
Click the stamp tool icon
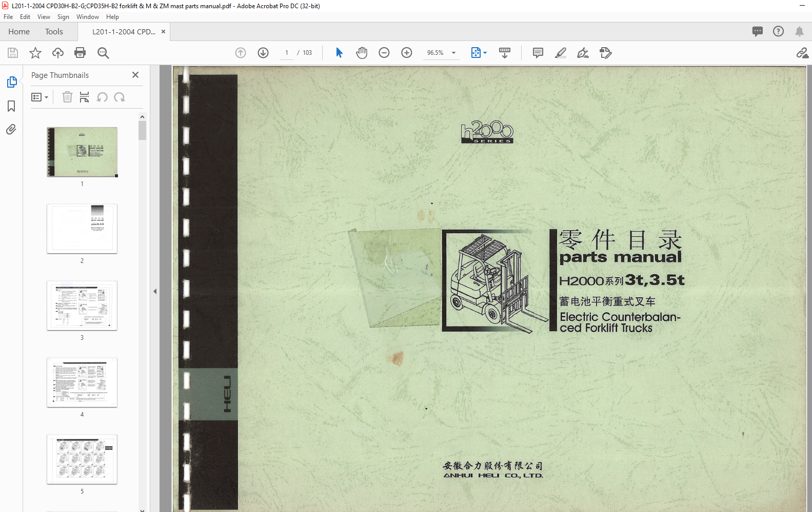coord(606,53)
